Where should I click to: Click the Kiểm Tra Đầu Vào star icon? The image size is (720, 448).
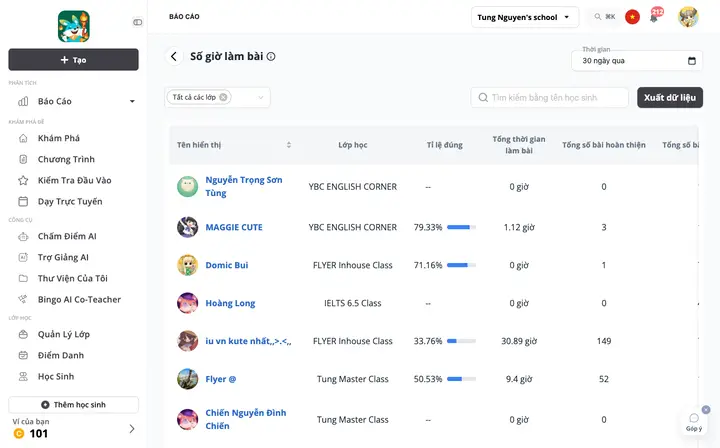pyautogui.click(x=23, y=180)
